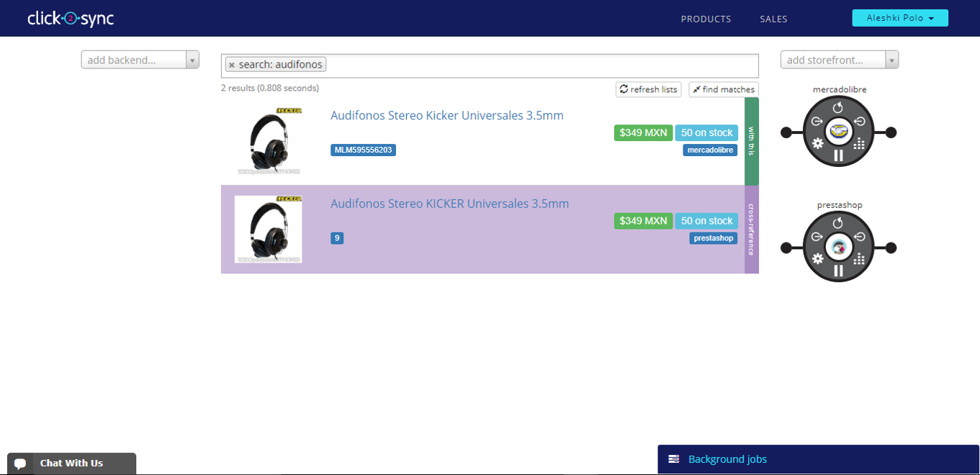Click headphone thumbnail of mercadolibre product

269,141
